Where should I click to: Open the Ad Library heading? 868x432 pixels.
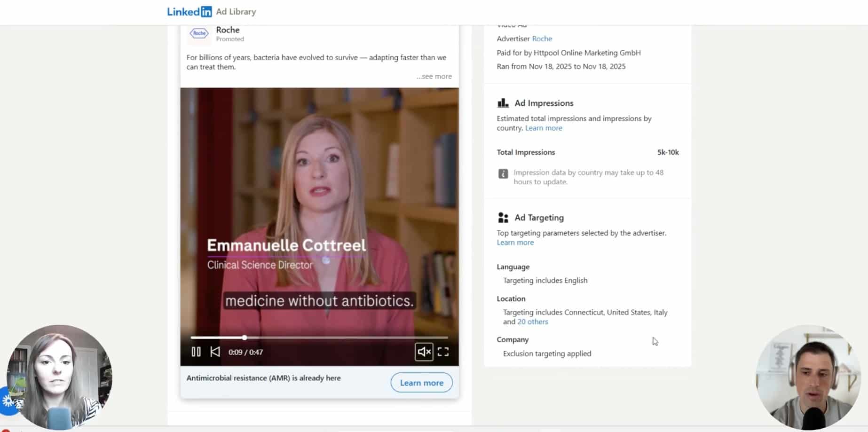coord(236,12)
